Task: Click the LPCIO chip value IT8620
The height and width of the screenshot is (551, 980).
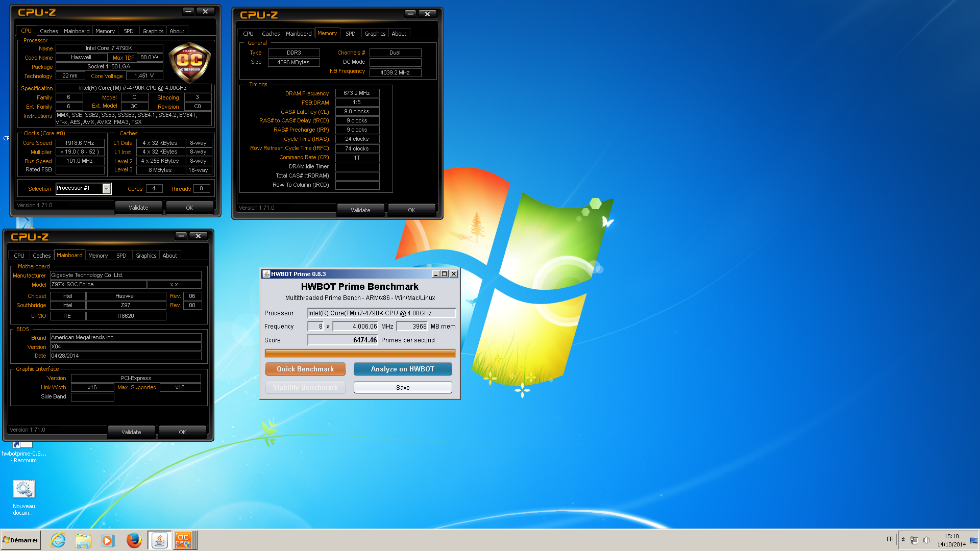Action: click(x=126, y=316)
